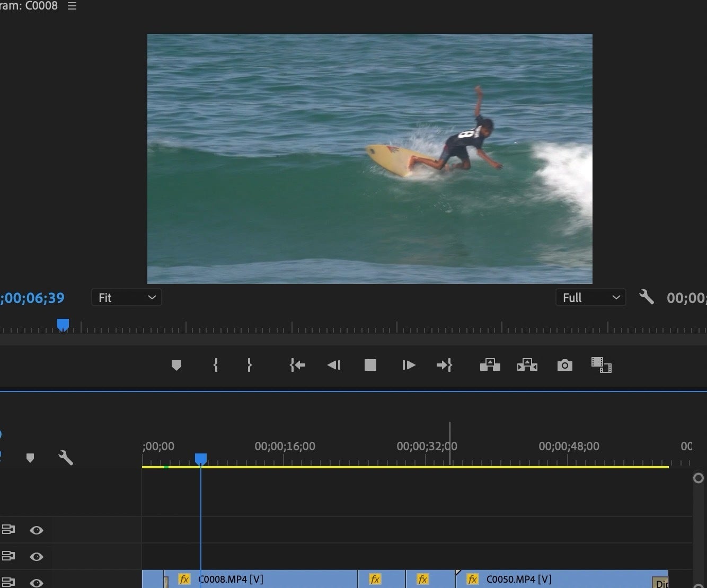This screenshot has height=588, width=707.
Task: Open the Program monitor settings wrench menu
Action: tap(646, 297)
